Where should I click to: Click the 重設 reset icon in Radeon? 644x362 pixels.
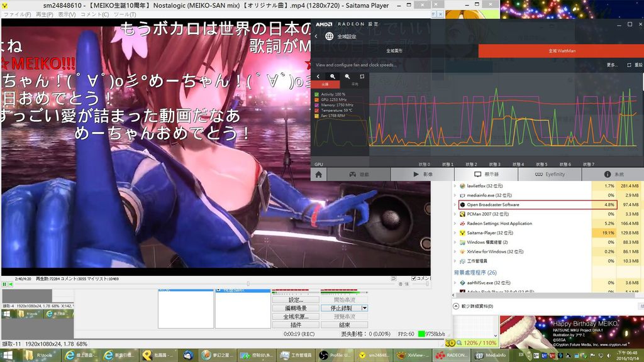click(629, 65)
